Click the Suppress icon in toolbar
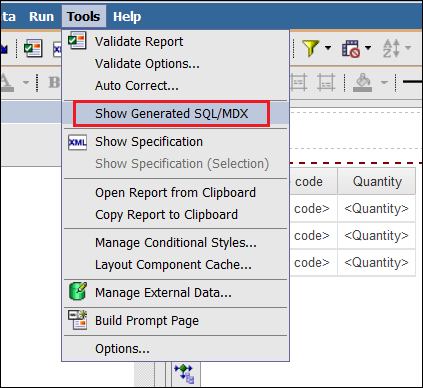 (x=351, y=49)
